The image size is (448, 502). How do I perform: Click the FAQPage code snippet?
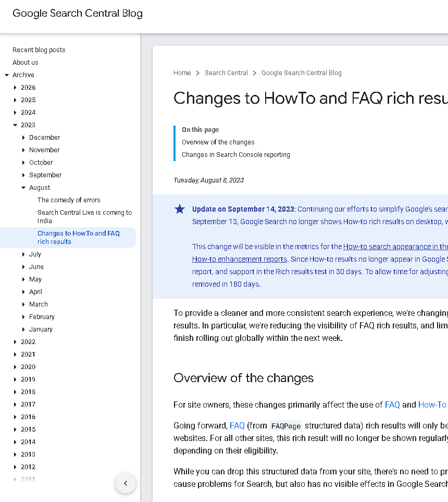(286, 426)
